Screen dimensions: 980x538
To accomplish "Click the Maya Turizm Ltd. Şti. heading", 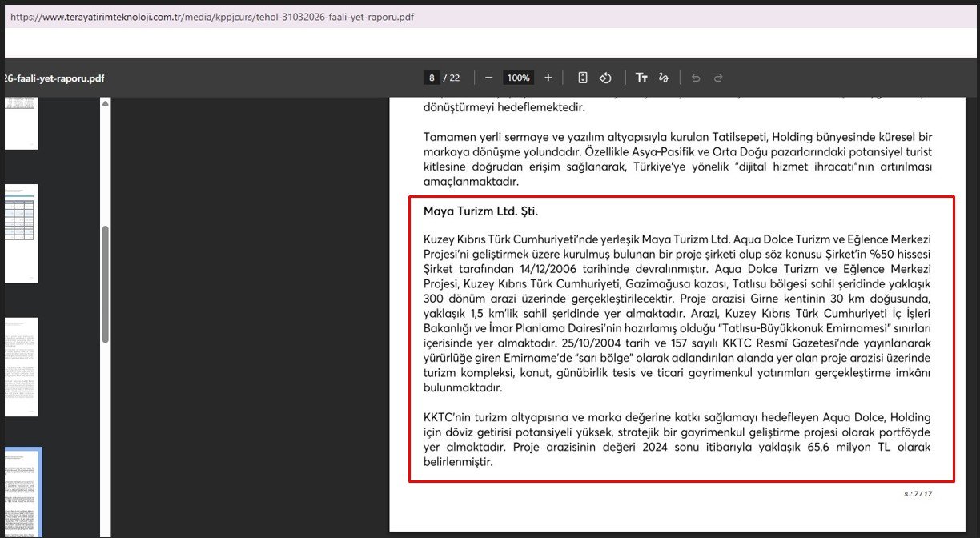I will pos(480,211).
